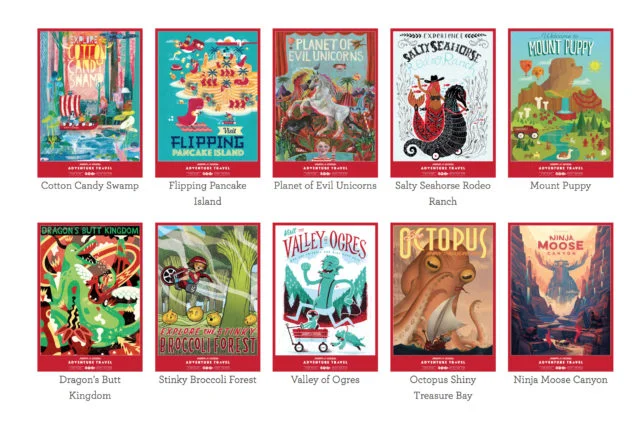Viewport: 640px width, 426px height.
Task: Open the Cotton Candy Swamp poster
Action: tap(90, 103)
